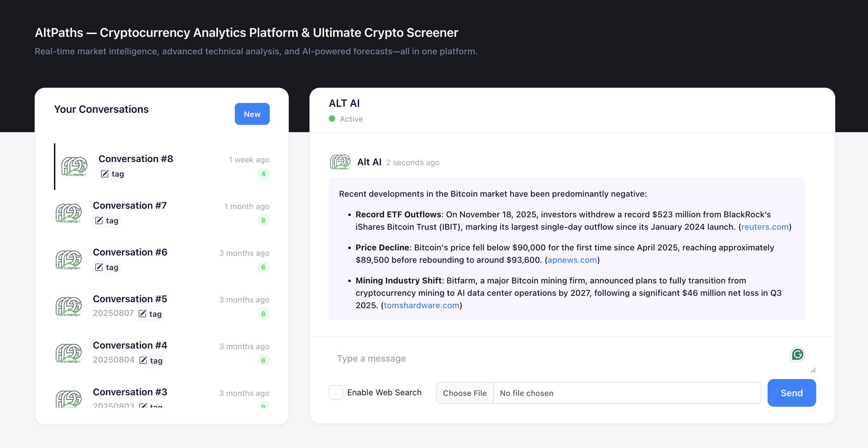868x448 pixels.
Task: Enable the Web Search checkbox
Action: (336, 392)
